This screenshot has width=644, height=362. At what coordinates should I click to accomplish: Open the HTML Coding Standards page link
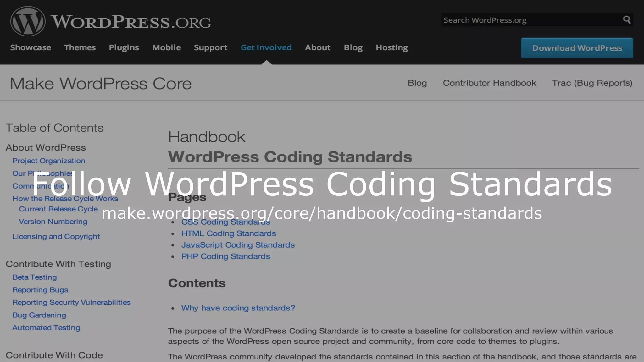[229, 233]
